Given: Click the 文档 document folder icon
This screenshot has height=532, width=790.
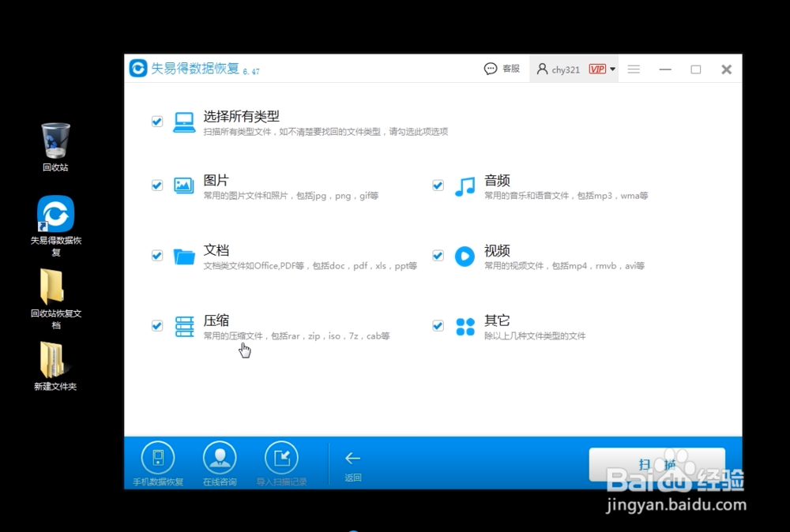Looking at the screenshot, I should pyautogui.click(x=183, y=256).
